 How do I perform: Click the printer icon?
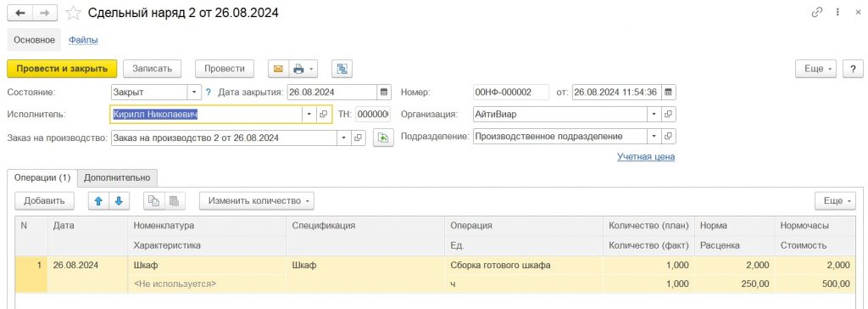(298, 69)
